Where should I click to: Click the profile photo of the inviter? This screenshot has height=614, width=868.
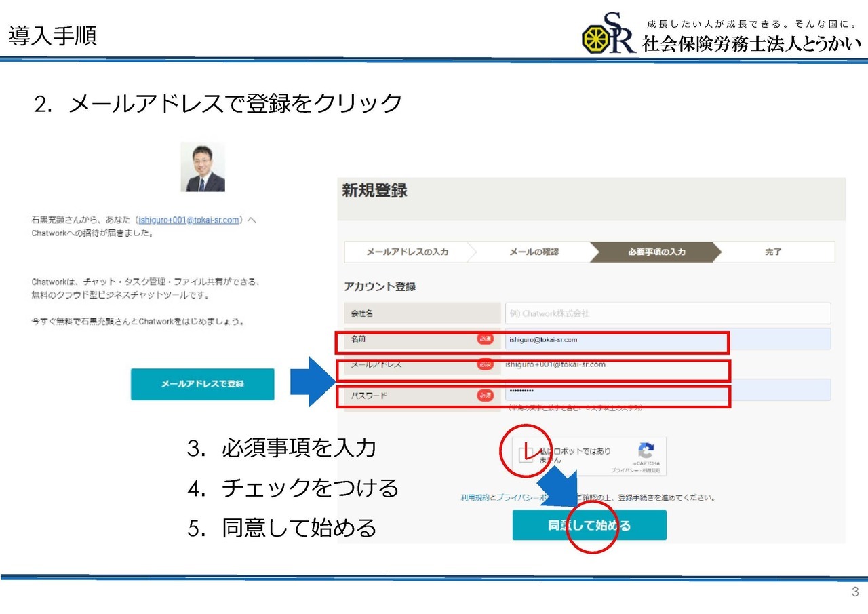tap(203, 167)
